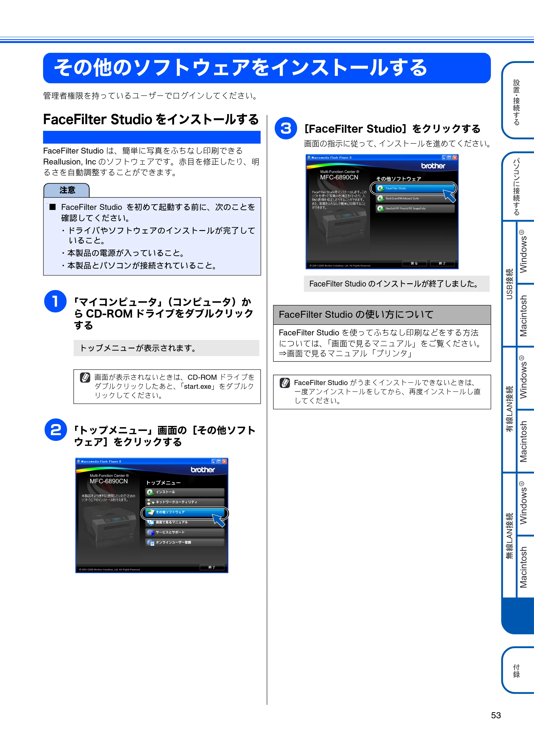Click the page number 53
534x756 pixels.
[496, 715]
